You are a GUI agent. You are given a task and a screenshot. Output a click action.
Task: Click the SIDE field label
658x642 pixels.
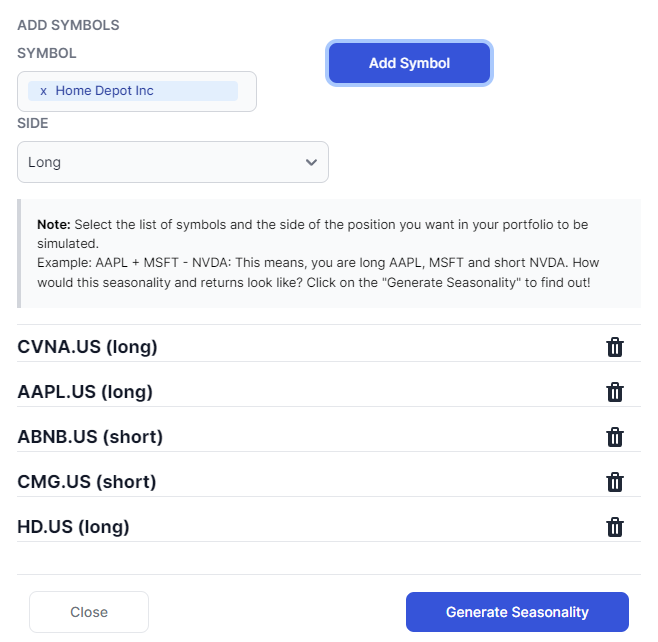33,123
